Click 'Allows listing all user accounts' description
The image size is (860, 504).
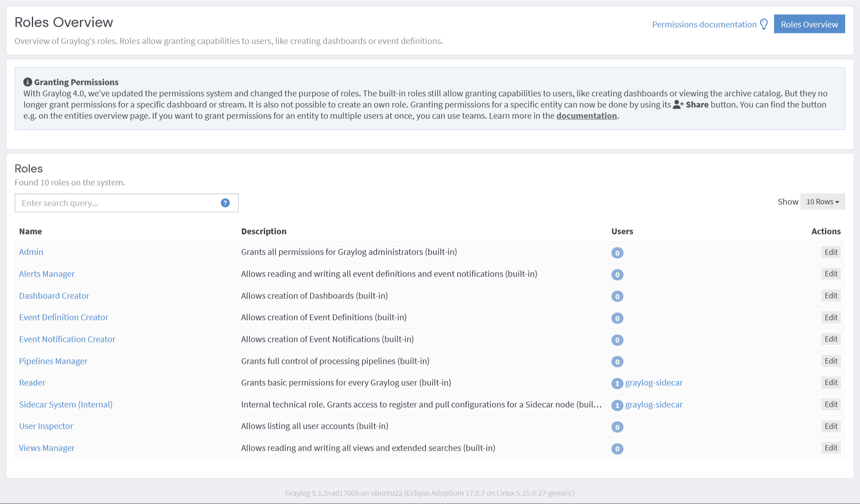coord(314,426)
